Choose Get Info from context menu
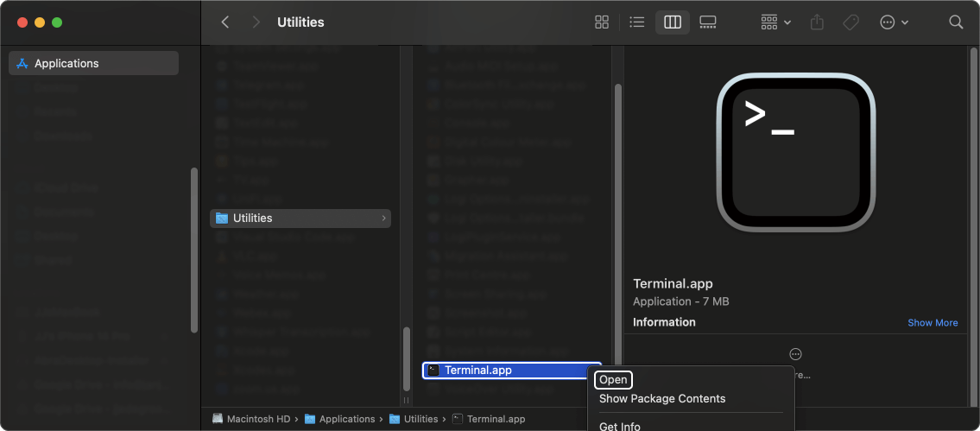 [x=619, y=426]
